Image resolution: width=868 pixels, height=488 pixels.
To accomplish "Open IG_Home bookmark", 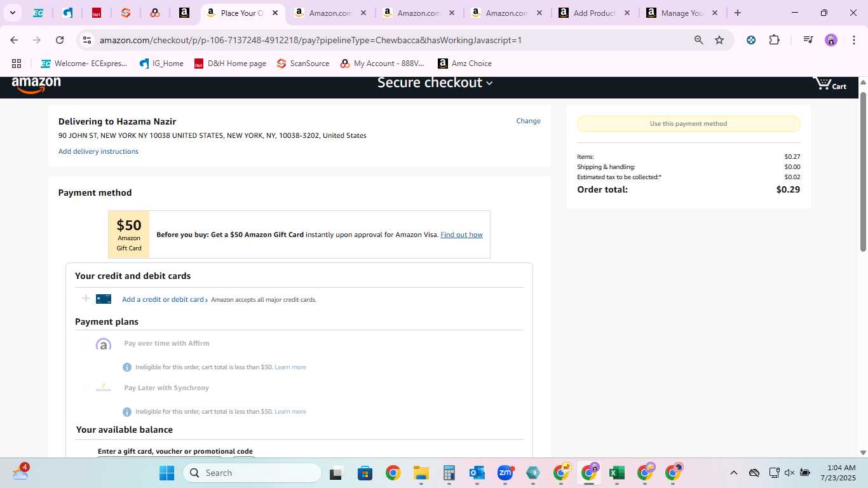I will 161,64.
